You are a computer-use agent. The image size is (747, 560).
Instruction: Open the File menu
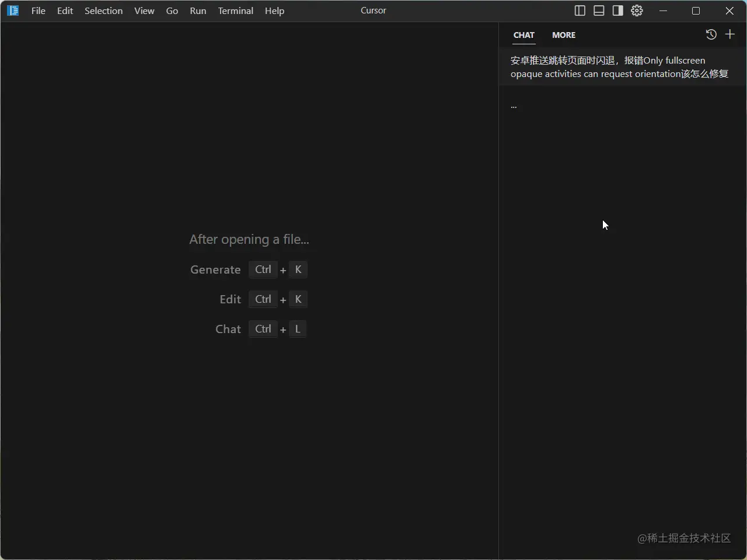(x=39, y=10)
